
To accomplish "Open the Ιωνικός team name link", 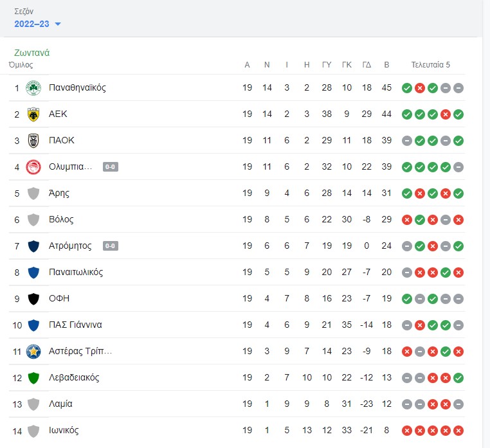I will pyautogui.click(x=64, y=430).
